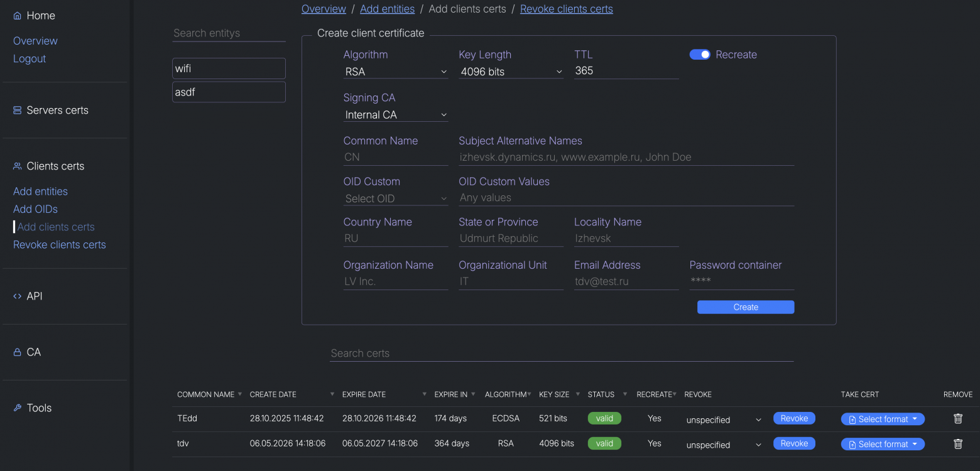Screen dimensions: 980x471
Task: Click the Common Name CN field
Action: [x=396, y=157]
